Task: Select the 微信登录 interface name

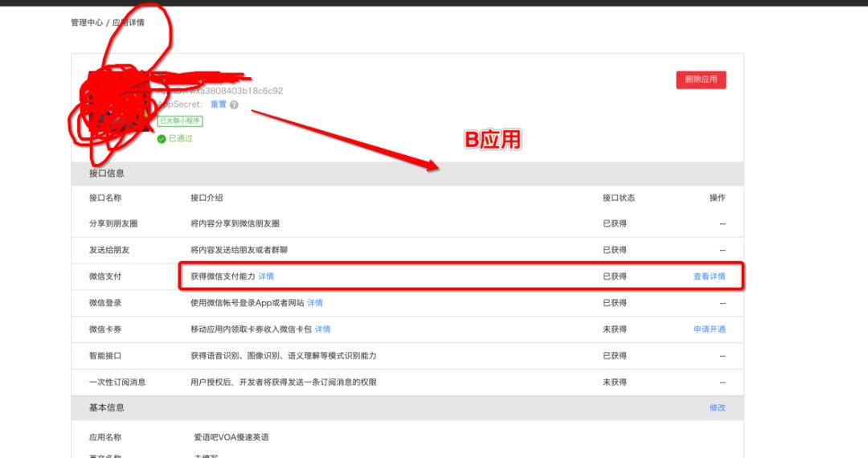Action: pos(105,303)
